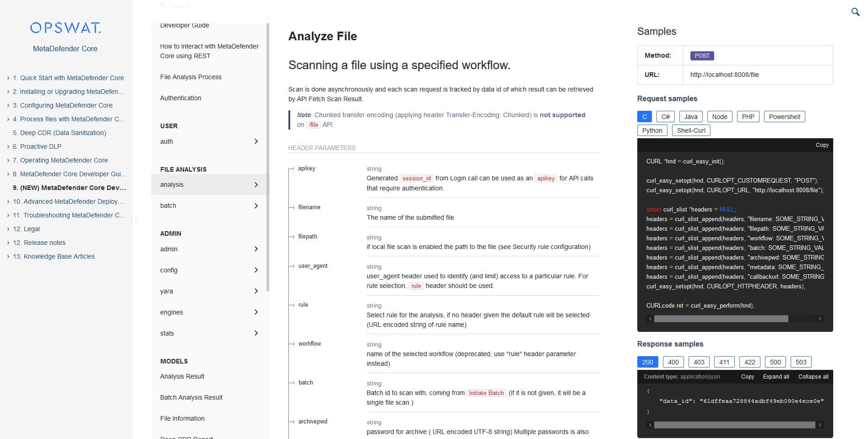Open the 'Batch Analysis Result' model link
Viewport: 868px width, 439px height.
pyautogui.click(x=191, y=397)
